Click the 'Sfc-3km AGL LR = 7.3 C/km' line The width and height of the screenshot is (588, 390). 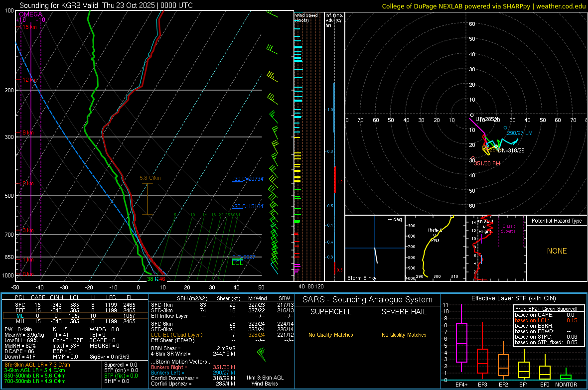[37, 365]
